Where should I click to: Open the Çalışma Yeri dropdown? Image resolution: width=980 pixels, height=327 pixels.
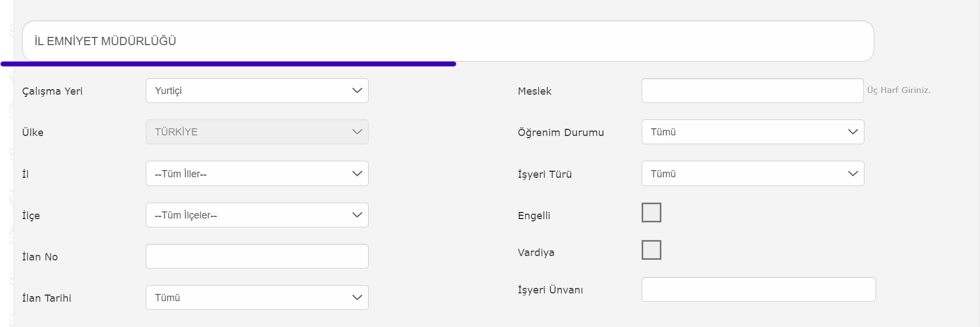[x=257, y=91]
